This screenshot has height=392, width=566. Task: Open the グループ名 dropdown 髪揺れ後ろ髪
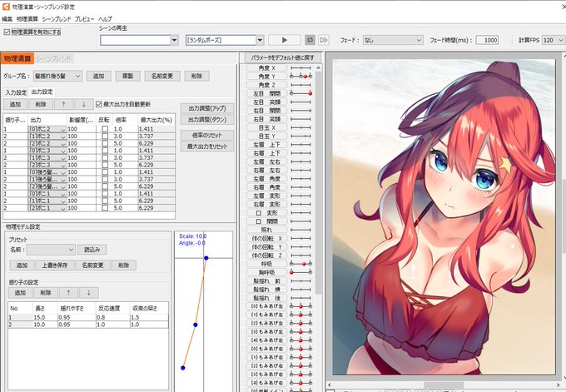[x=57, y=77]
